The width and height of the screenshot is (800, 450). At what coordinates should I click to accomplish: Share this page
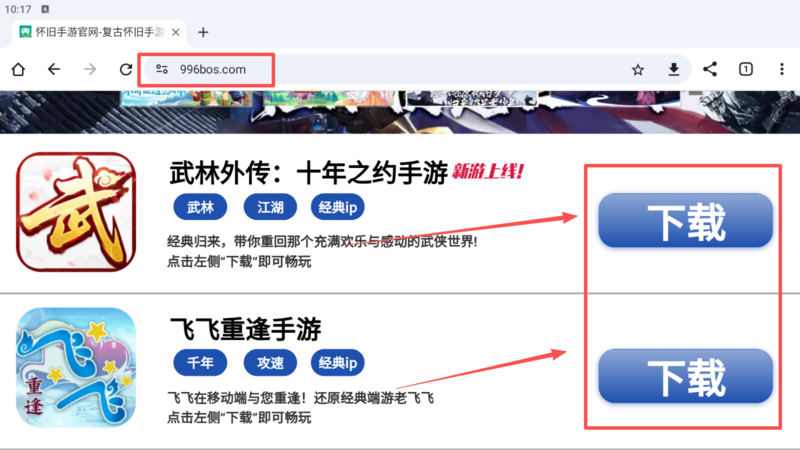click(710, 69)
